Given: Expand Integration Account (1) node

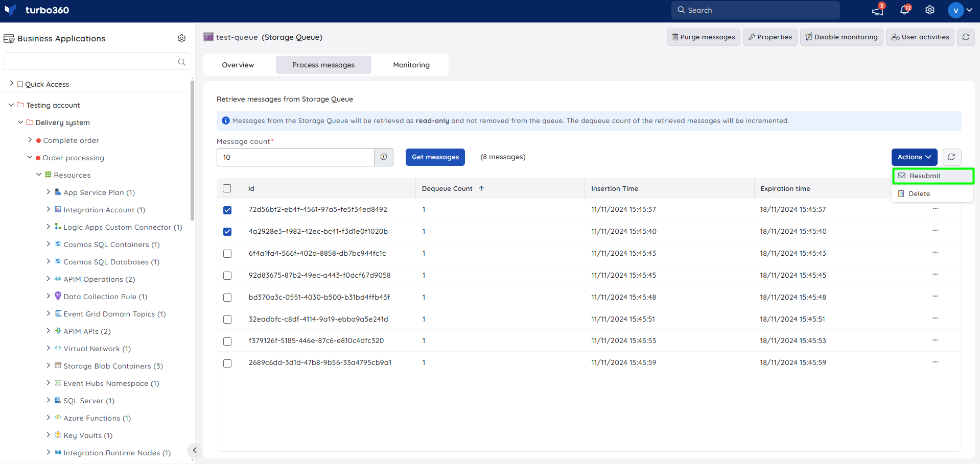Looking at the screenshot, I should (48, 209).
